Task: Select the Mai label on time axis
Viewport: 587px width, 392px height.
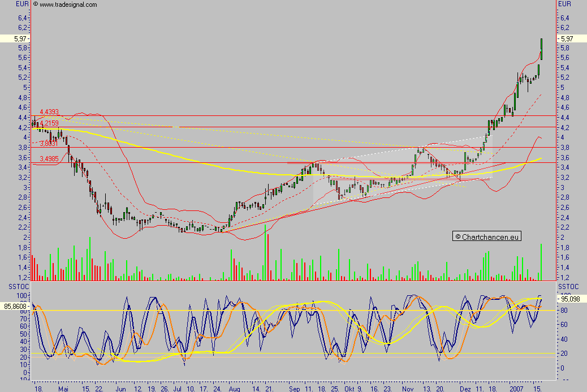Action: pos(64,389)
